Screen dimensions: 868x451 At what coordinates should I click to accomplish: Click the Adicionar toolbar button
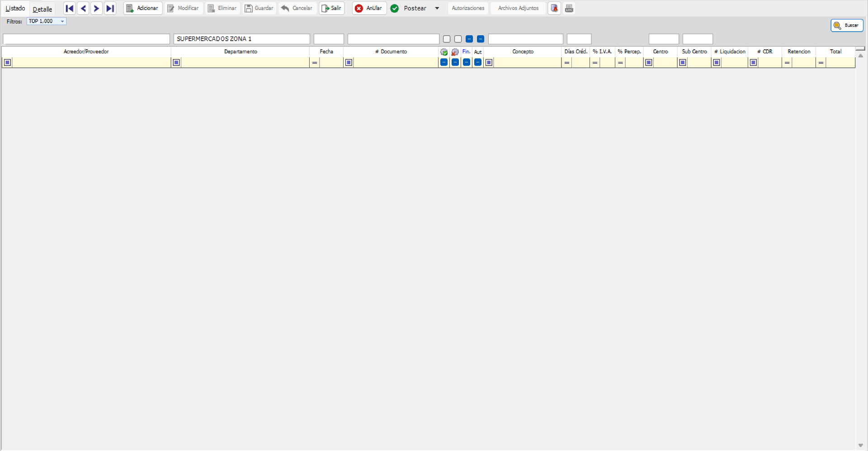point(143,8)
